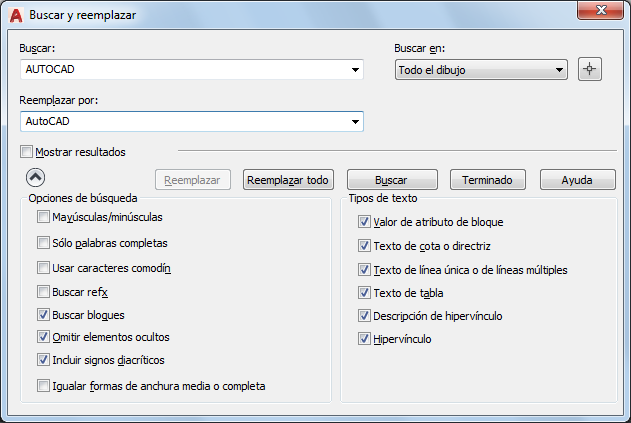The image size is (631, 423).
Task: Uncheck Descripción de hipervínculo
Action: (x=364, y=316)
